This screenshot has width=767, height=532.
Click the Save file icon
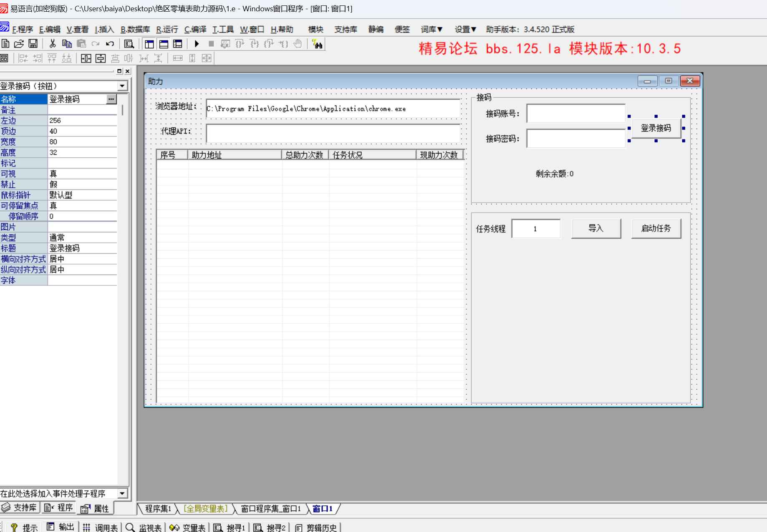tap(33, 44)
